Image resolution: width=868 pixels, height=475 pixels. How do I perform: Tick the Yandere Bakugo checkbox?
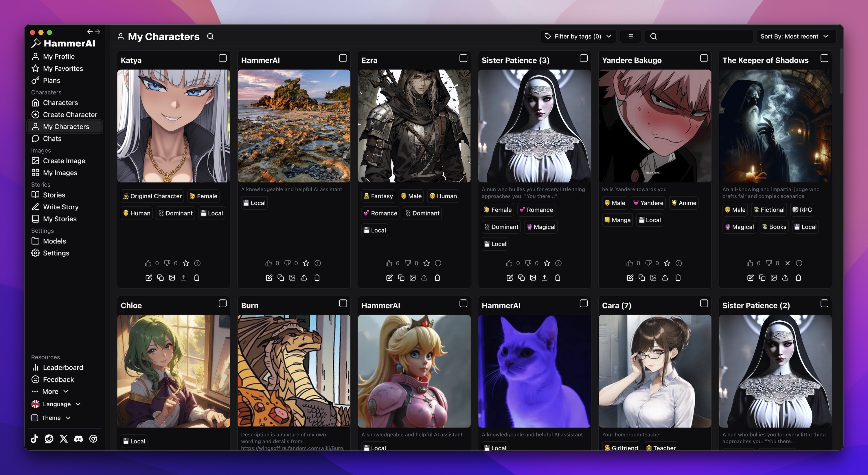[x=704, y=58]
